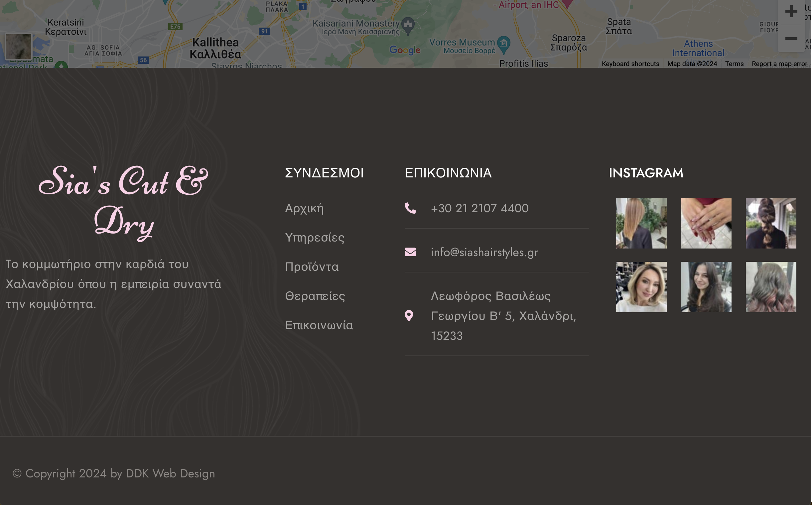Call the phone number +30 21 2107 4400
The image size is (812, 505).
pos(480,208)
